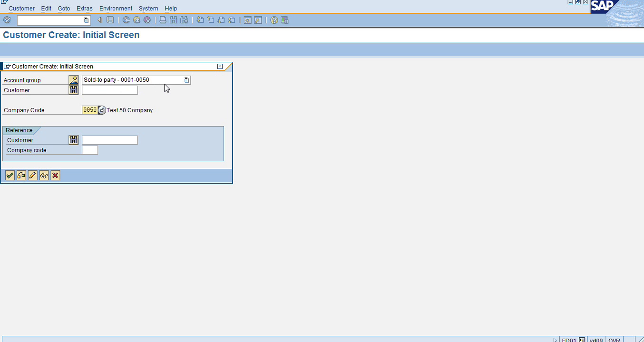This screenshot has width=644, height=342.
Task: Click the glasses Display button in dialog
Action: [x=44, y=176]
